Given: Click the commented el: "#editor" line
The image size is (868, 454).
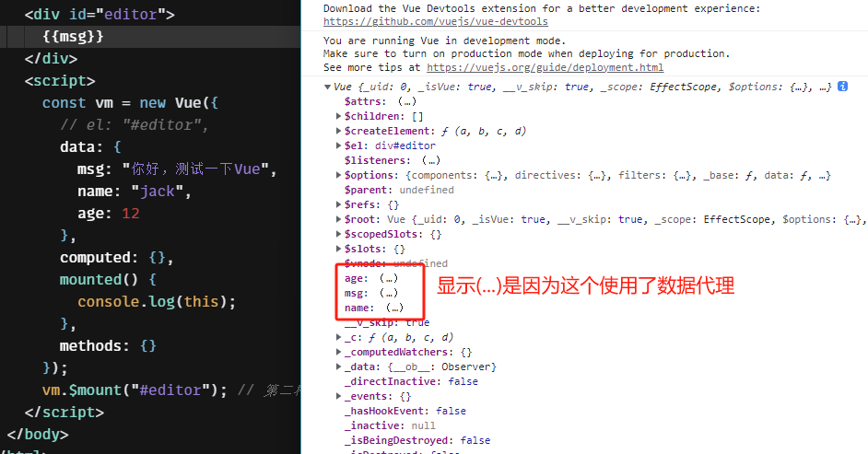Looking at the screenshot, I should tap(134, 125).
